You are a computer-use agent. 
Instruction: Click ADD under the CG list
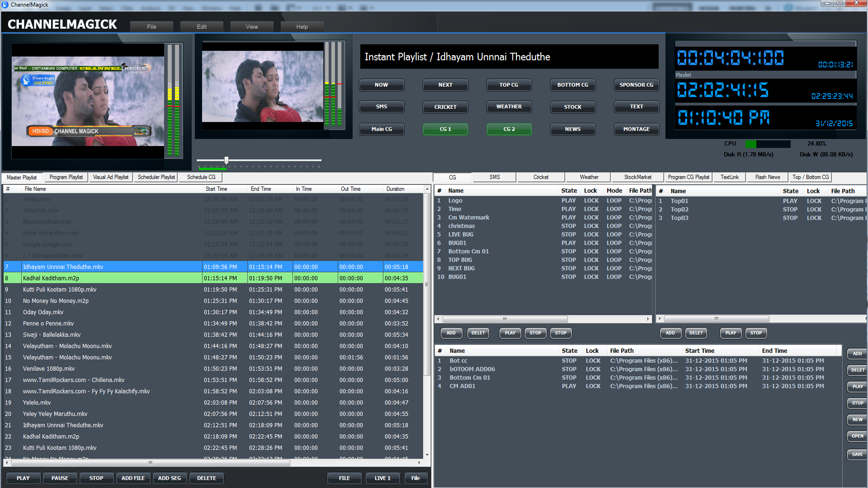(x=451, y=333)
